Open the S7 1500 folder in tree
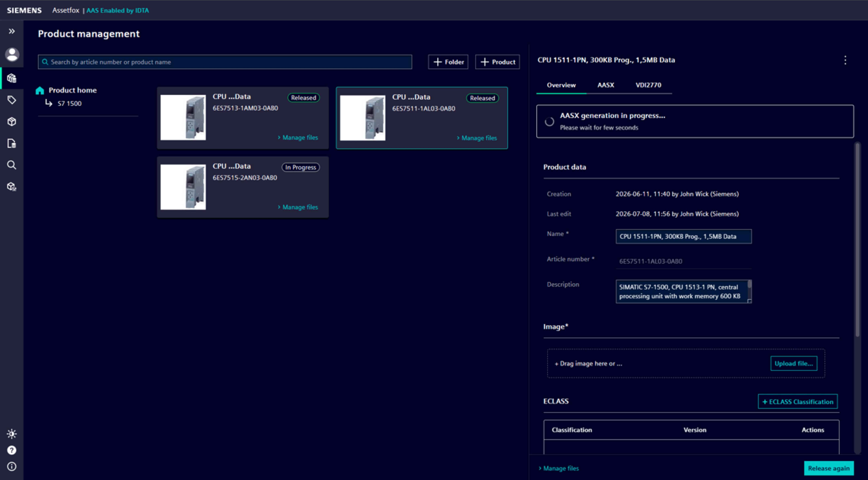This screenshot has width=868, height=480. [69, 103]
